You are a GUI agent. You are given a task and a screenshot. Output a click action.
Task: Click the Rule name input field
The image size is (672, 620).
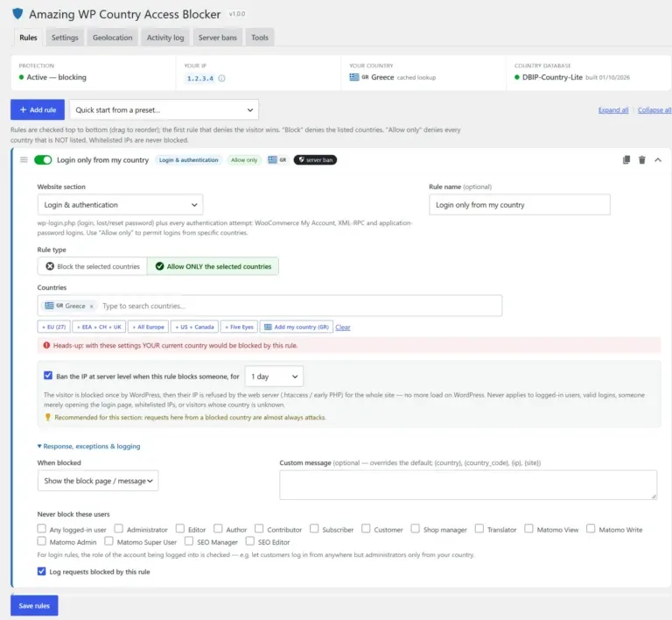click(x=520, y=205)
